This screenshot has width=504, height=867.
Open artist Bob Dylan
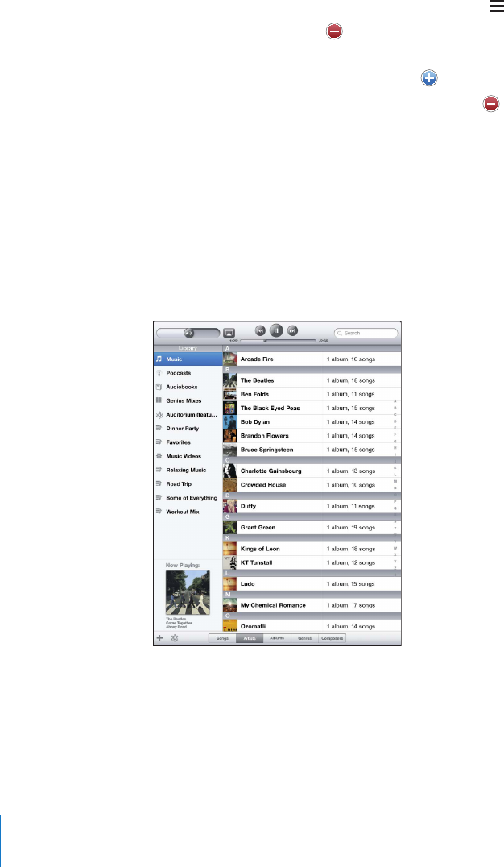click(312, 422)
